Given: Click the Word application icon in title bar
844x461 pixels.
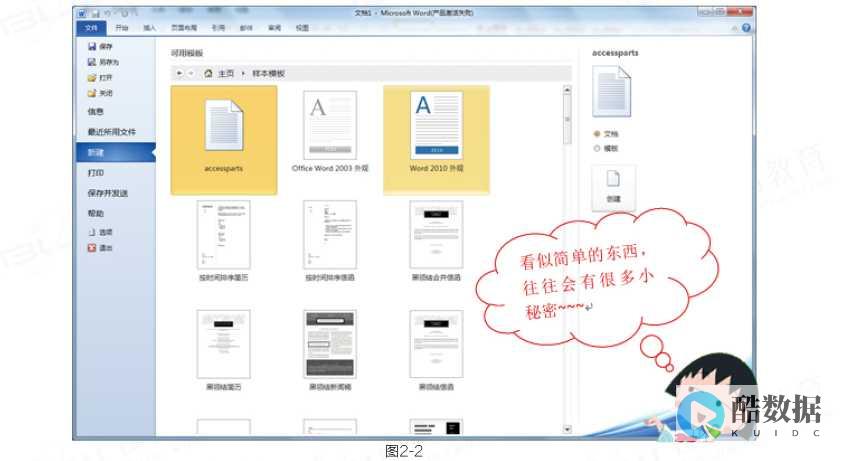Looking at the screenshot, I should pos(82,12).
